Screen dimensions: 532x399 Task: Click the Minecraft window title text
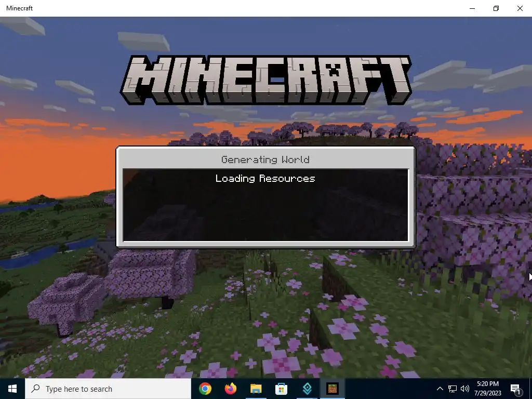[19, 8]
